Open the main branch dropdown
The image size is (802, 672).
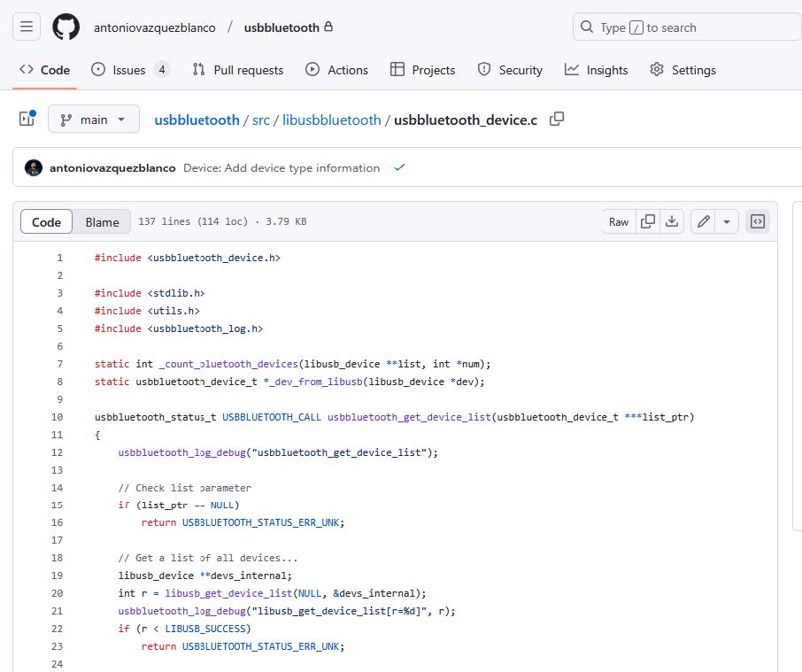pyautogui.click(x=93, y=120)
